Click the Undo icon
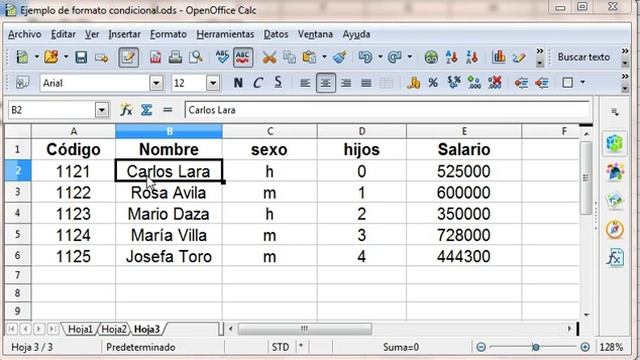 [x=365, y=57]
